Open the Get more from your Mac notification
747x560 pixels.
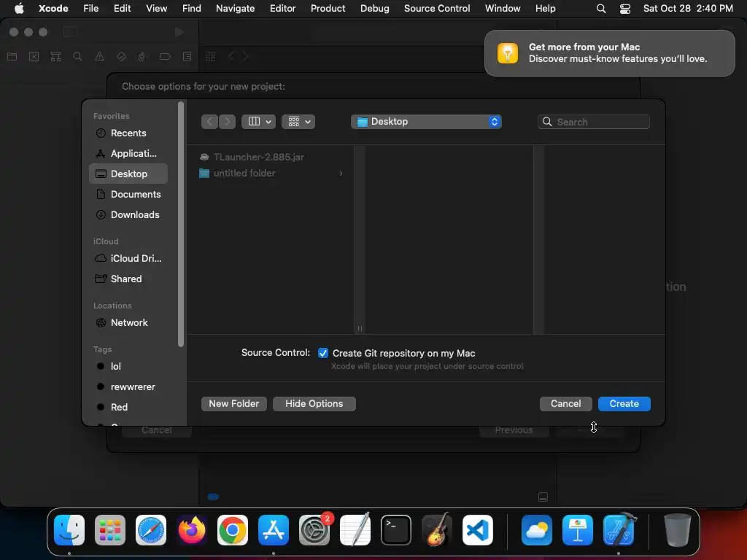pos(610,53)
